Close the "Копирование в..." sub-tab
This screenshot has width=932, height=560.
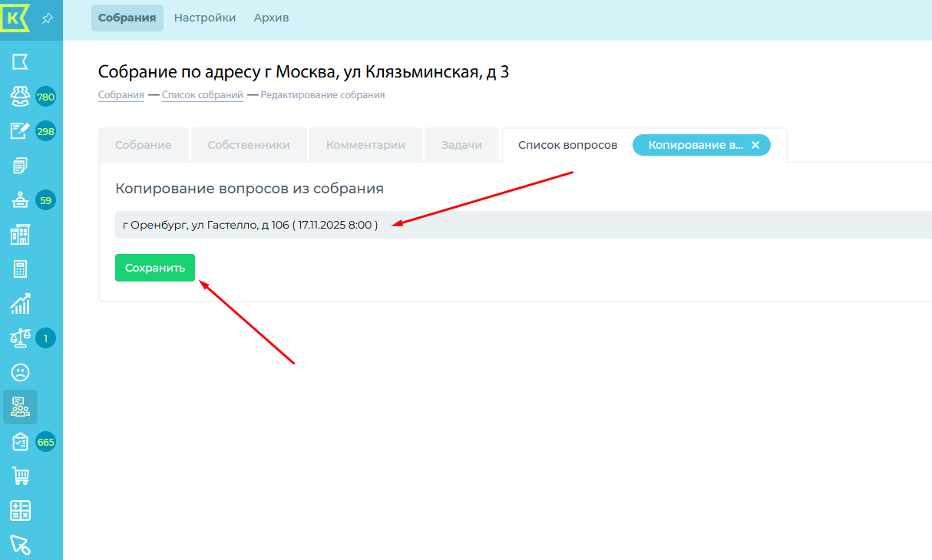pyautogui.click(x=755, y=145)
